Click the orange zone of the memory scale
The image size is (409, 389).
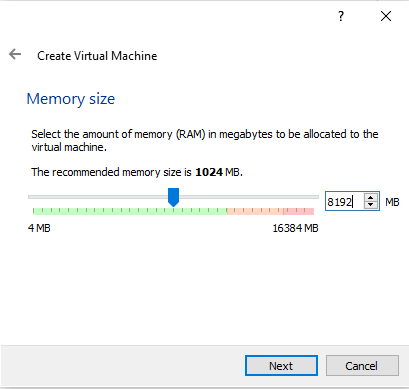pos(255,211)
